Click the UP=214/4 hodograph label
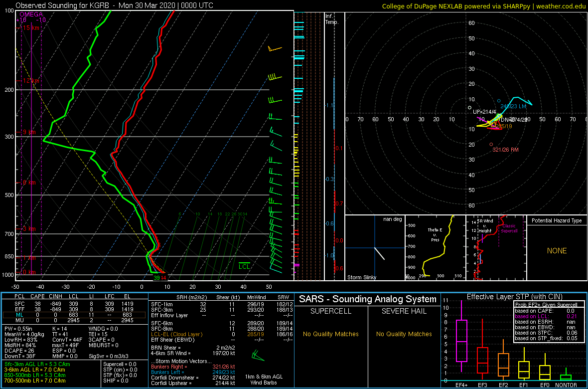 tap(484, 112)
